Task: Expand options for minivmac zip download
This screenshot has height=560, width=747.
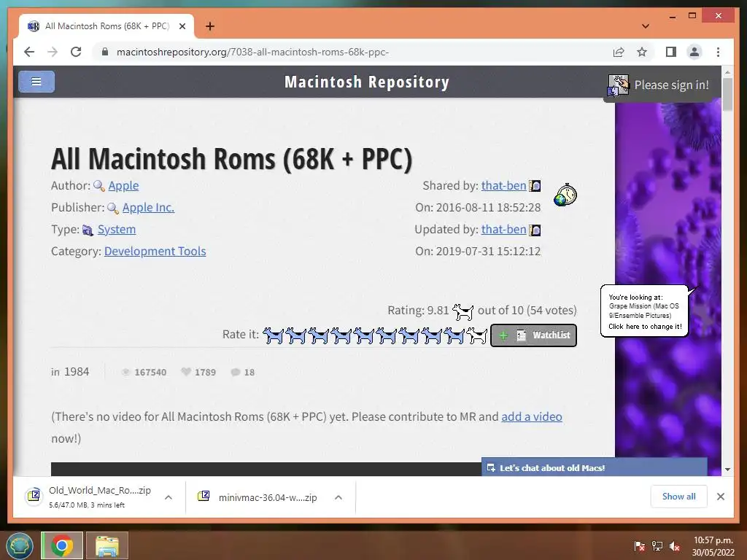Action: click(338, 497)
